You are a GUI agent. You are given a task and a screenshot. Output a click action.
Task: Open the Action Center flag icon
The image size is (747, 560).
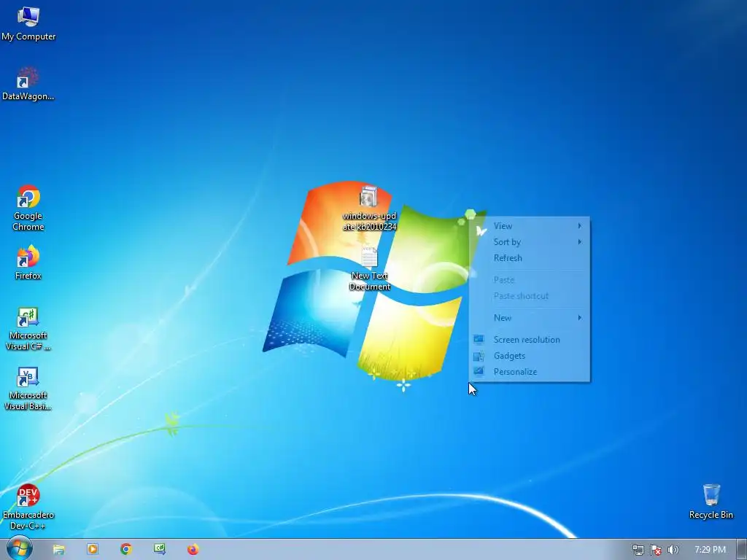click(656, 550)
